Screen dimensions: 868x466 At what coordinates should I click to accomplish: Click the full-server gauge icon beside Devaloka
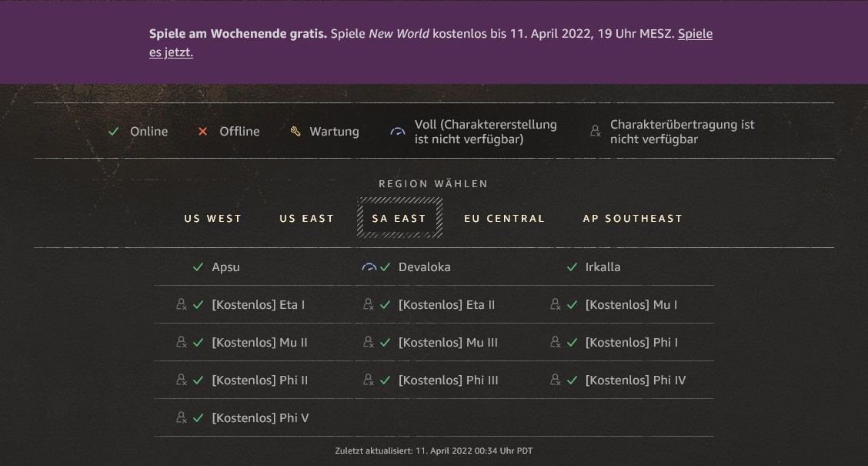369,267
